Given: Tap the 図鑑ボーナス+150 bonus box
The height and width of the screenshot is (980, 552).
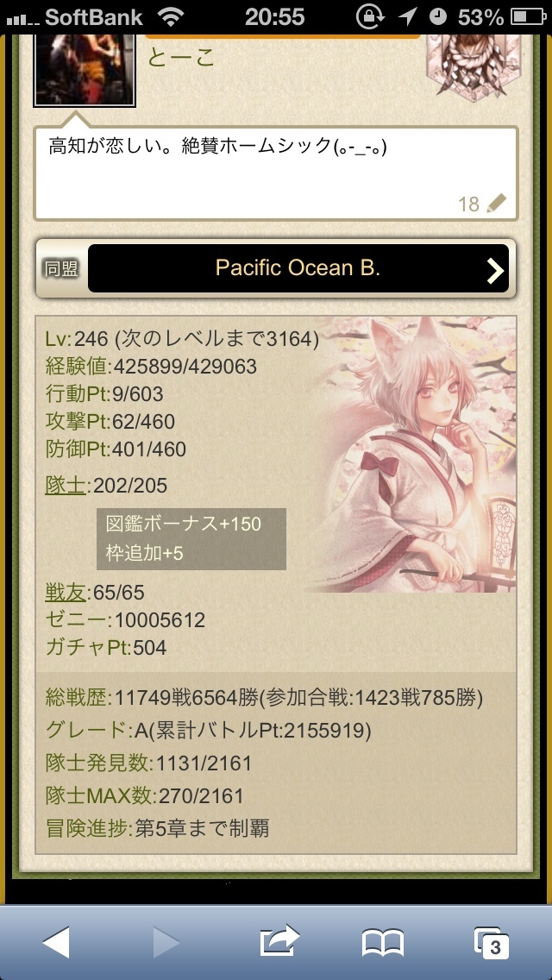Looking at the screenshot, I should [191, 539].
